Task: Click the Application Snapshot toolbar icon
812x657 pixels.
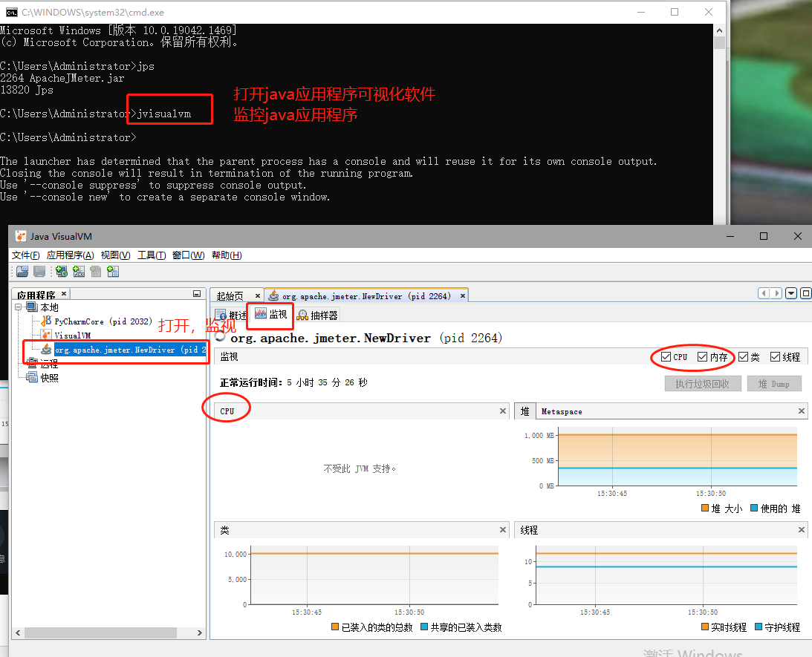Action: point(113,271)
